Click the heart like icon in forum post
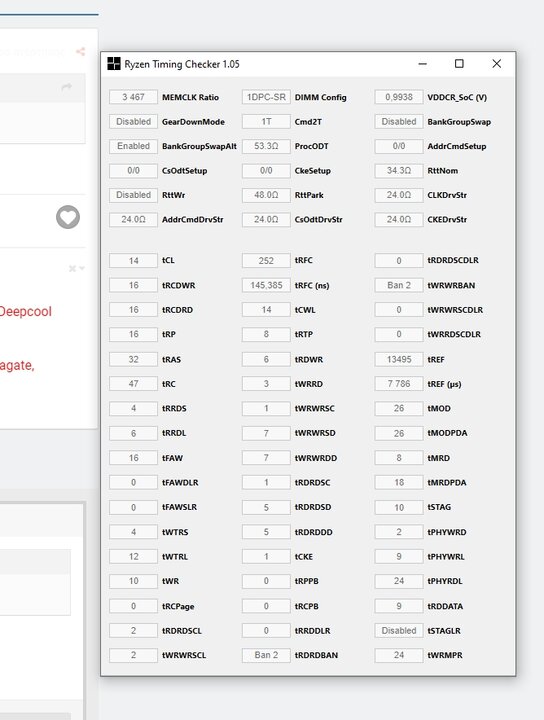This screenshot has width=544, height=720. (68, 217)
